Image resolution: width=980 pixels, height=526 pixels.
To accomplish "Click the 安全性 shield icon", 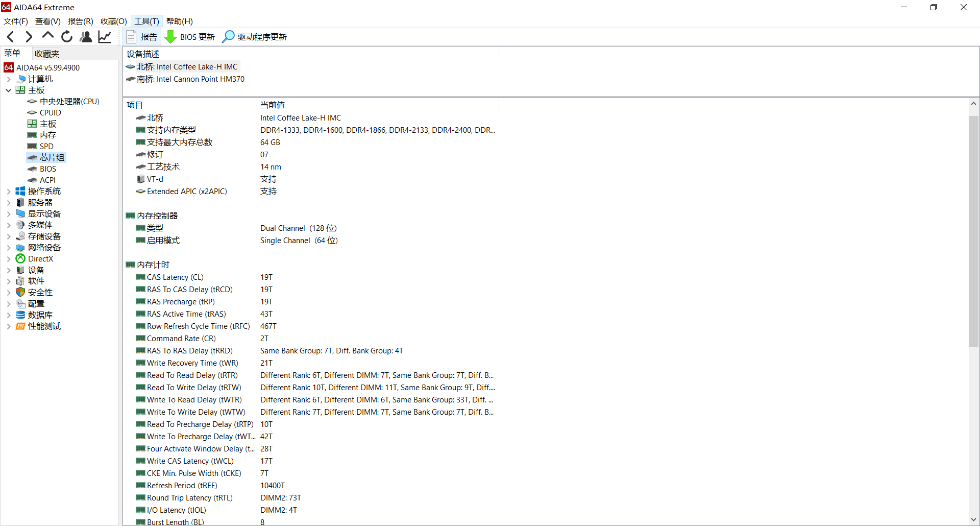I will coord(20,293).
